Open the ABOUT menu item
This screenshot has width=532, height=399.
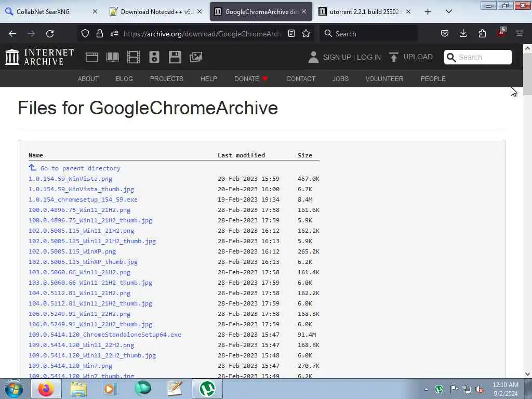click(x=88, y=79)
